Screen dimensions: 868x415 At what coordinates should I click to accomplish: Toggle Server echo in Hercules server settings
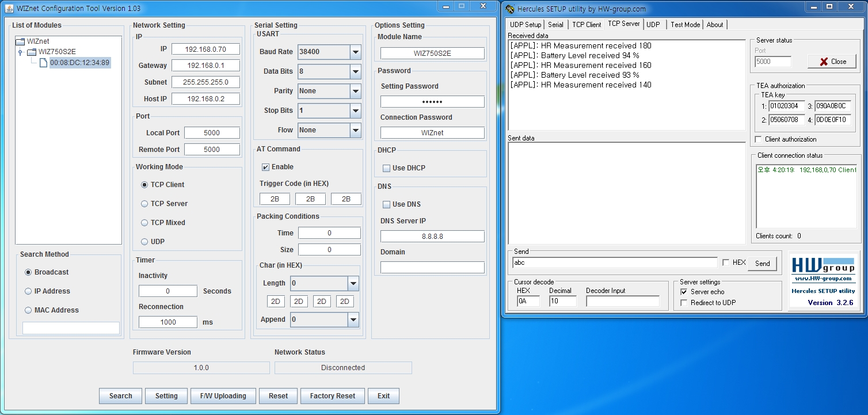click(x=684, y=292)
